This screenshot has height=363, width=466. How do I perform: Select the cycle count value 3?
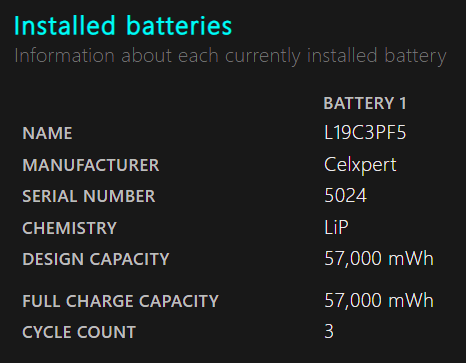[x=329, y=332]
